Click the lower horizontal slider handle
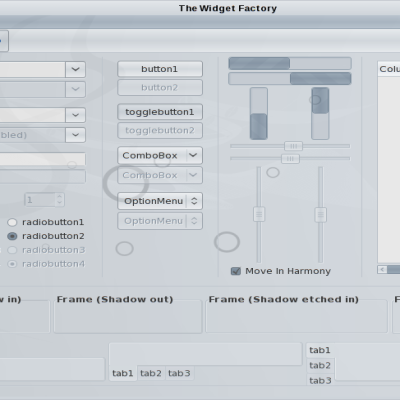The height and width of the screenshot is (400, 400). (x=290, y=159)
